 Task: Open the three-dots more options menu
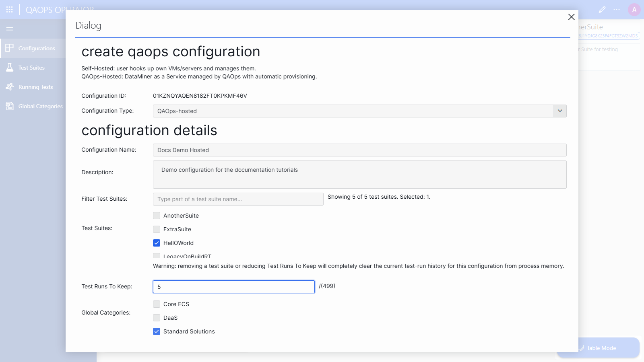coord(617,10)
